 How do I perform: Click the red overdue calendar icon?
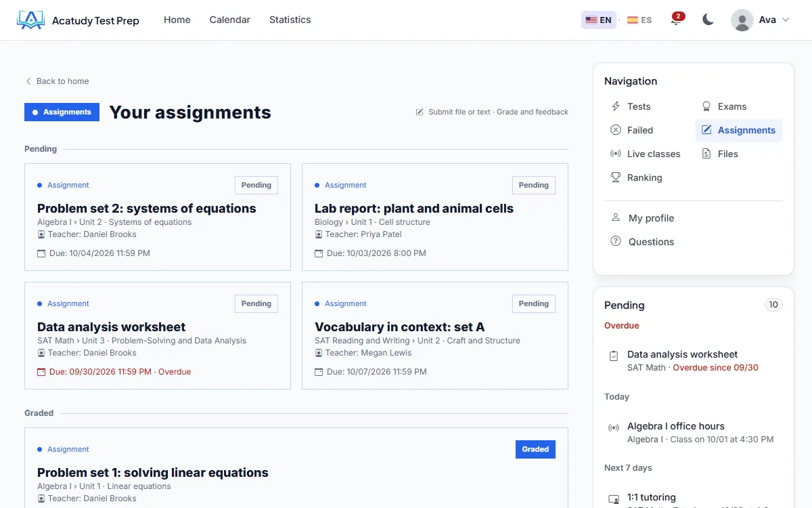click(x=41, y=372)
